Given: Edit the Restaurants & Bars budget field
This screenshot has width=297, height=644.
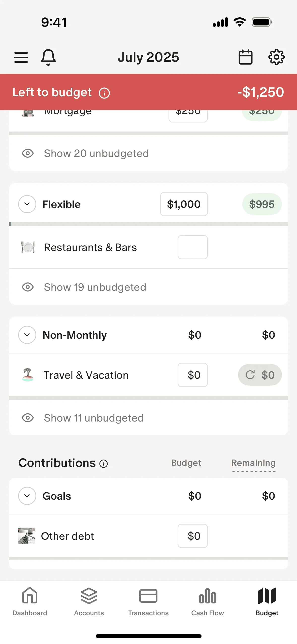Looking at the screenshot, I should [193, 247].
